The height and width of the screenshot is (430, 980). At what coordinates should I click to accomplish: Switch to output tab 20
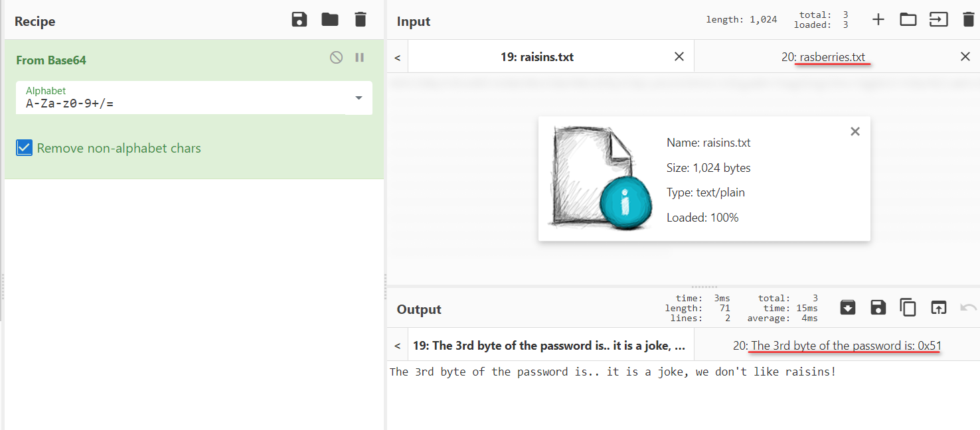click(x=837, y=346)
